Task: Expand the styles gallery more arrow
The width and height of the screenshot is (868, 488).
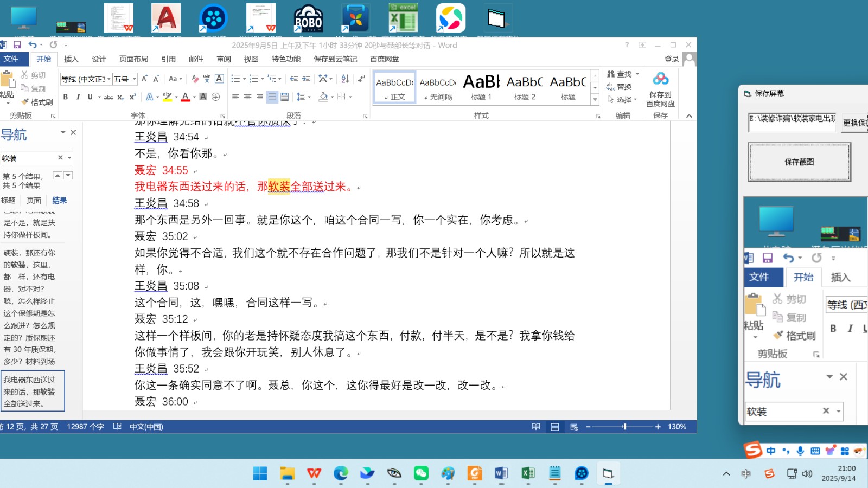Action: (x=595, y=100)
